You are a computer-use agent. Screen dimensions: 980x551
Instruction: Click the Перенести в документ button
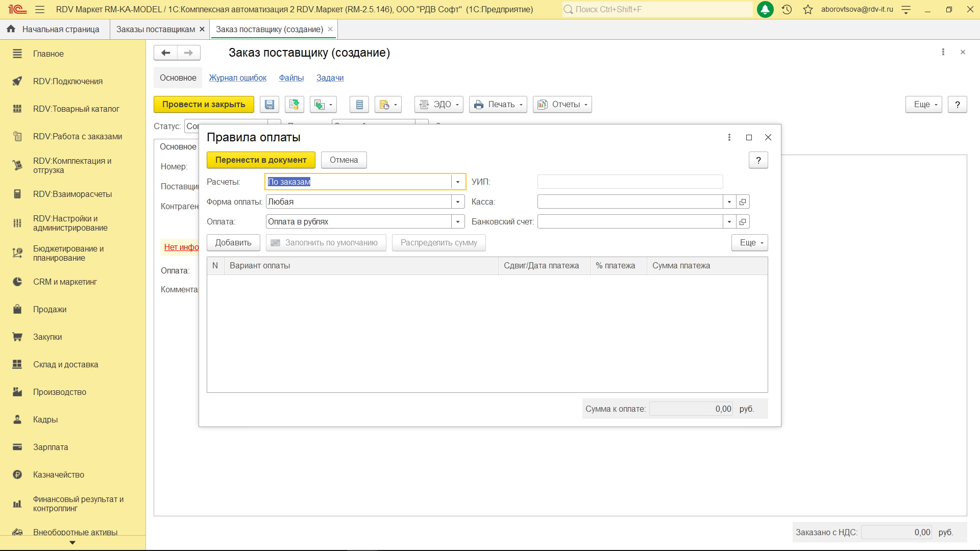(261, 160)
